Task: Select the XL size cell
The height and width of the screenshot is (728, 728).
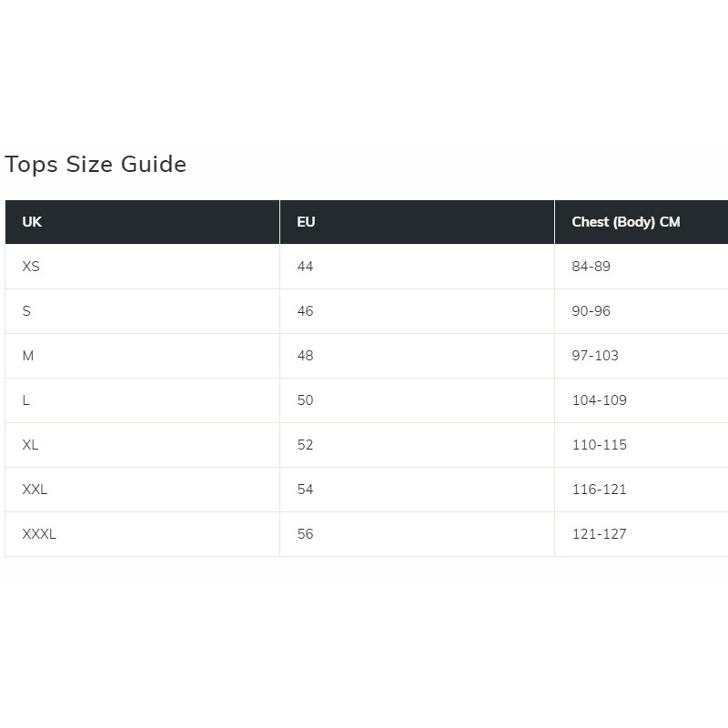Action: [x=142, y=445]
